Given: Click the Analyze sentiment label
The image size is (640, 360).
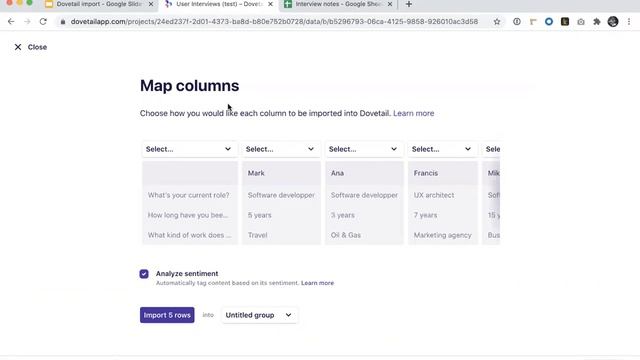Looking at the screenshot, I should (x=187, y=273).
